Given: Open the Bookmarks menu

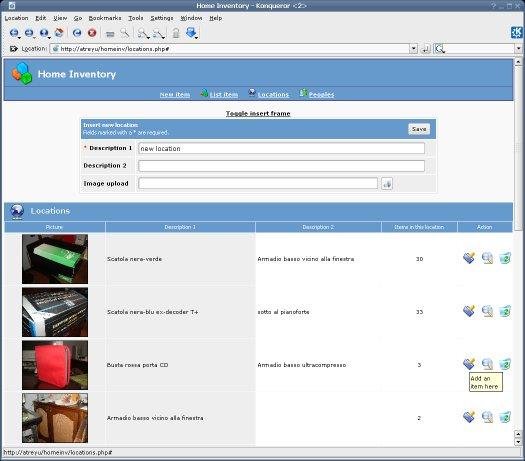Looking at the screenshot, I should pos(105,18).
